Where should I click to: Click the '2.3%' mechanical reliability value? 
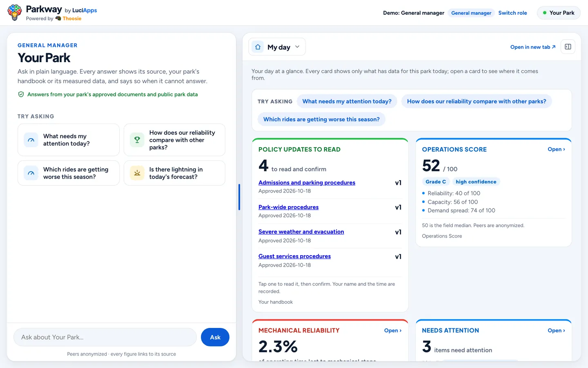(x=278, y=347)
